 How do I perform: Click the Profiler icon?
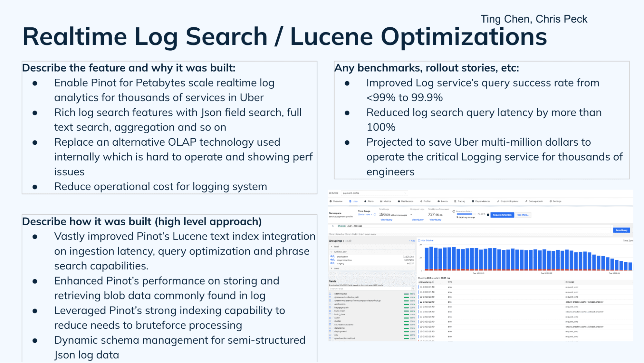425,201
